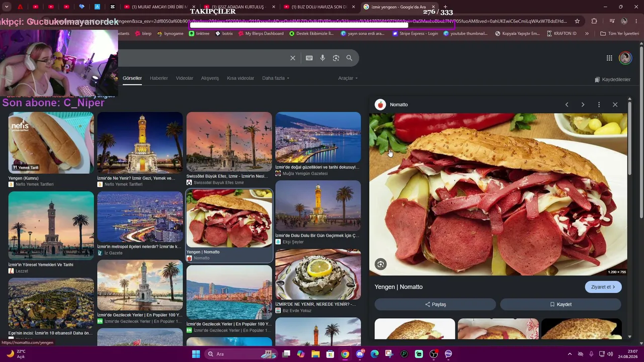Show next image in preview panel

coord(583,105)
